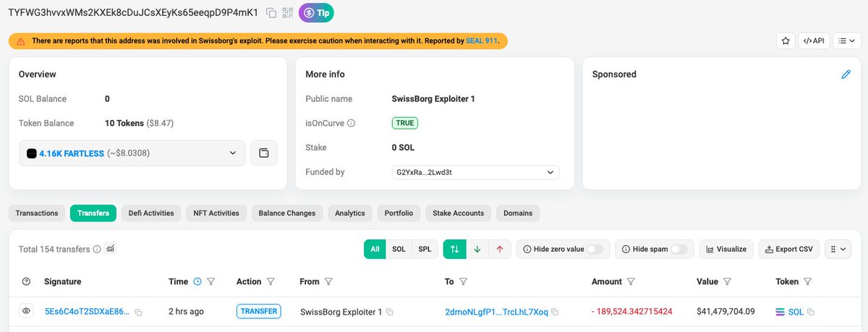Filter the To column
The height and width of the screenshot is (332, 868).
463,281
